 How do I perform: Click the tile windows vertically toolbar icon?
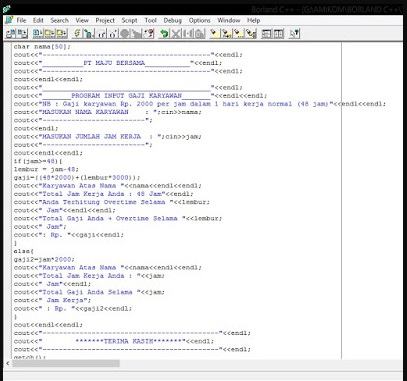[x=278, y=33]
